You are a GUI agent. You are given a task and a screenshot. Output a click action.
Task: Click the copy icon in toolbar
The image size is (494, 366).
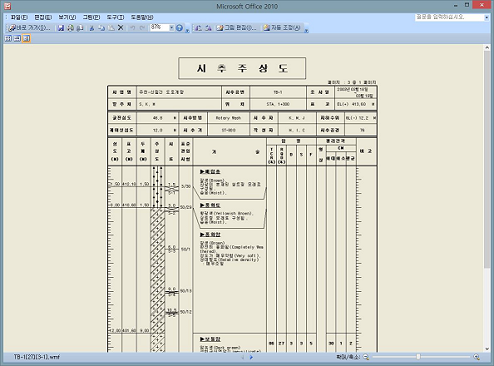coord(102,28)
